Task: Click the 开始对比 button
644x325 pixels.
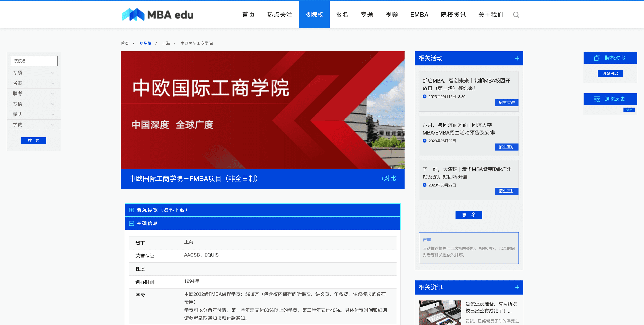Action: click(610, 73)
